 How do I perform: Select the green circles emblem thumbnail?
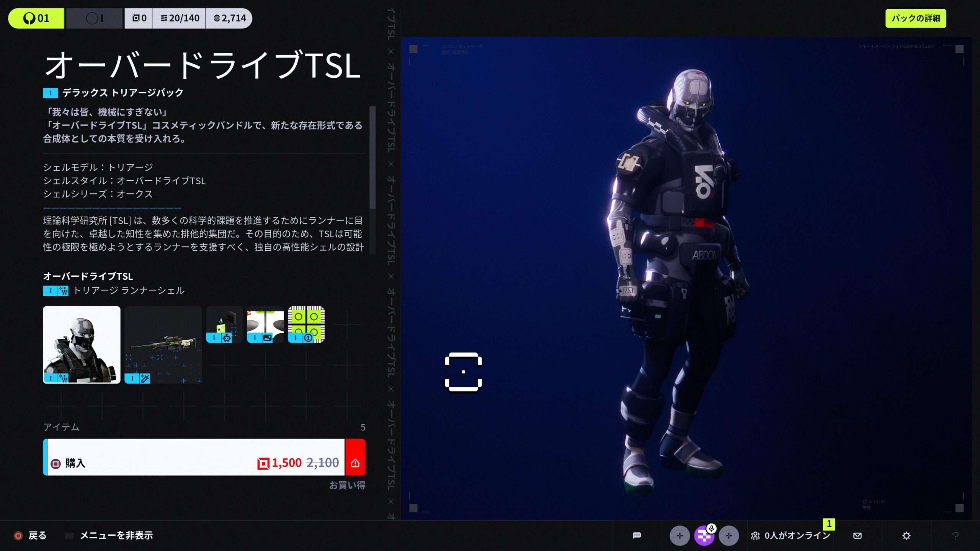pyautogui.click(x=306, y=324)
